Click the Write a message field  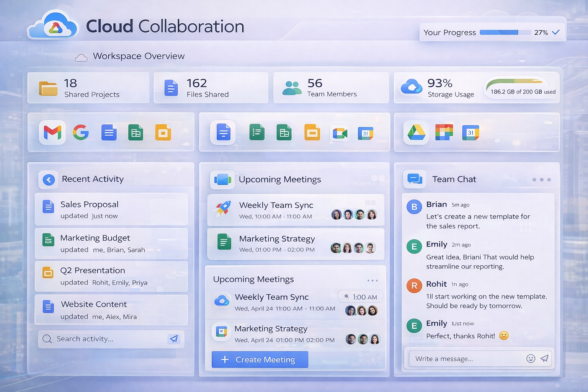tap(480, 359)
